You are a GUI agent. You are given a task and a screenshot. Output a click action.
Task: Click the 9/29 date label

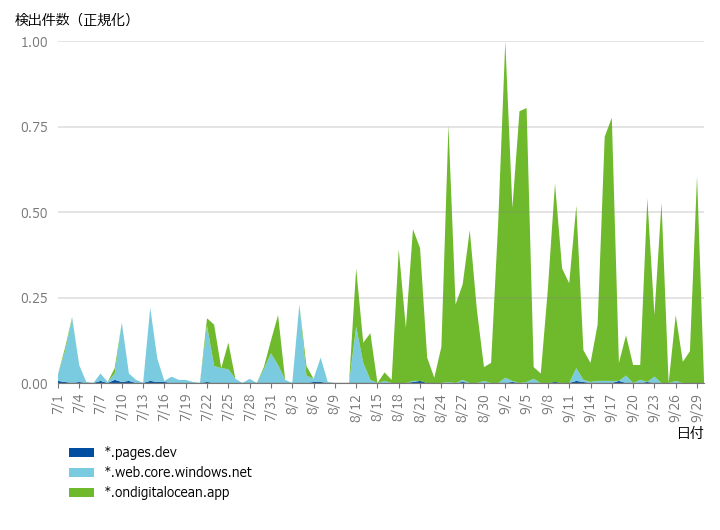tap(696, 407)
